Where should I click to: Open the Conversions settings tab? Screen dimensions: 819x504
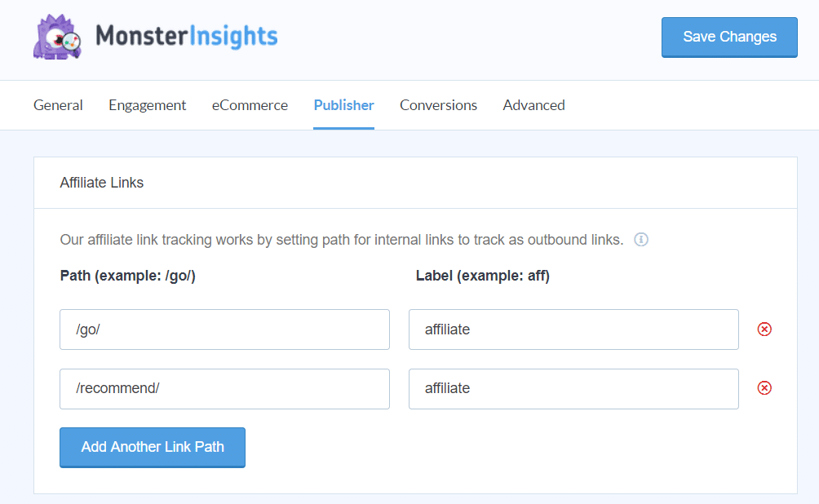(438, 105)
